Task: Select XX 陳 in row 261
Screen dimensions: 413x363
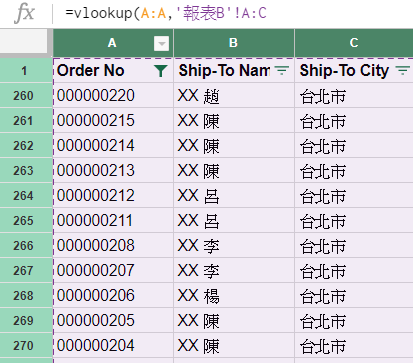Action: (x=234, y=120)
